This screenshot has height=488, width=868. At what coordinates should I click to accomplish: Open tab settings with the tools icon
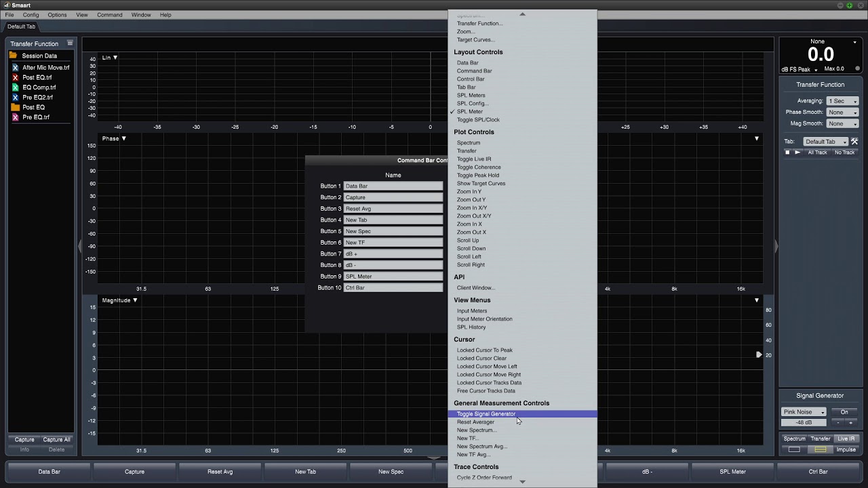coord(854,142)
